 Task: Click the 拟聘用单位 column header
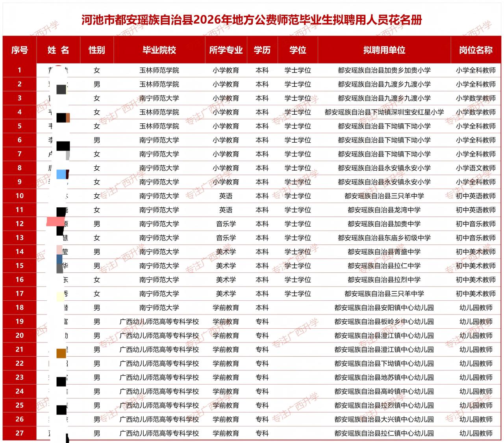point(384,50)
